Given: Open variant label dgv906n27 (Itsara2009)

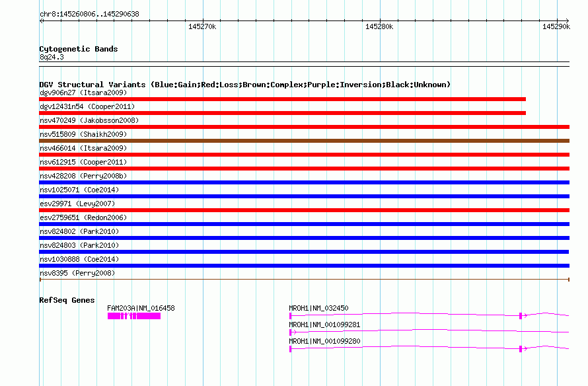Looking at the screenshot, I should [83, 93].
